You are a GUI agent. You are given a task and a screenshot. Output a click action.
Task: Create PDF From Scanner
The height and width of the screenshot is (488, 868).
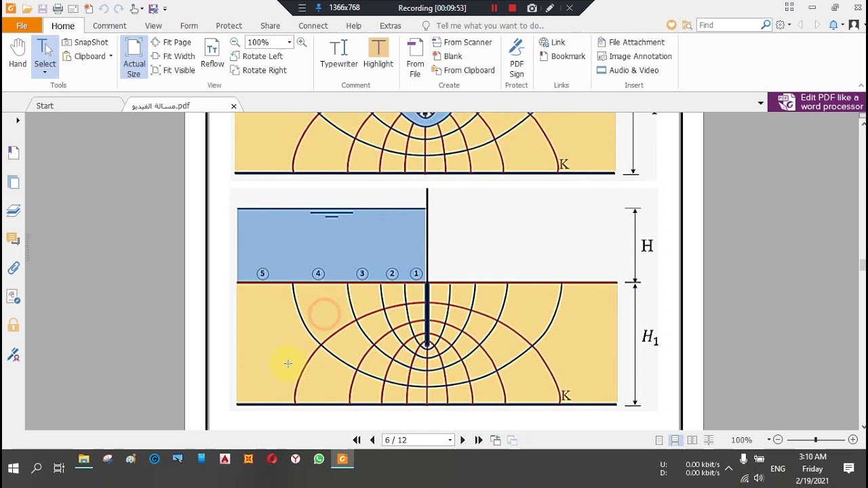click(462, 42)
